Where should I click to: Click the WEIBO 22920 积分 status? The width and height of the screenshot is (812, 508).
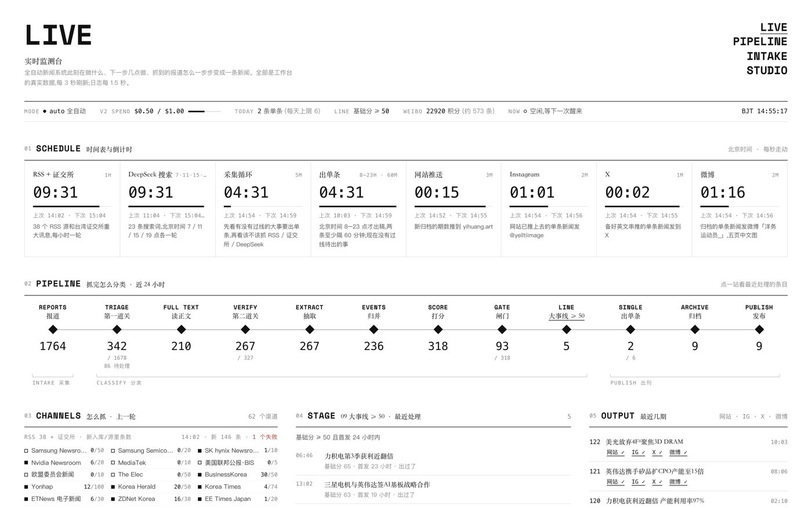pyautogui.click(x=449, y=111)
